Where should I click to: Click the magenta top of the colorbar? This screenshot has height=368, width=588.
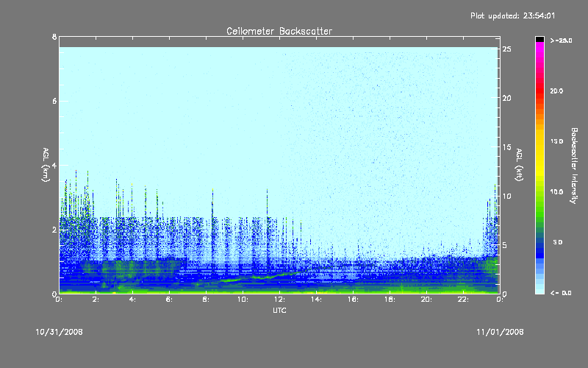pos(539,47)
